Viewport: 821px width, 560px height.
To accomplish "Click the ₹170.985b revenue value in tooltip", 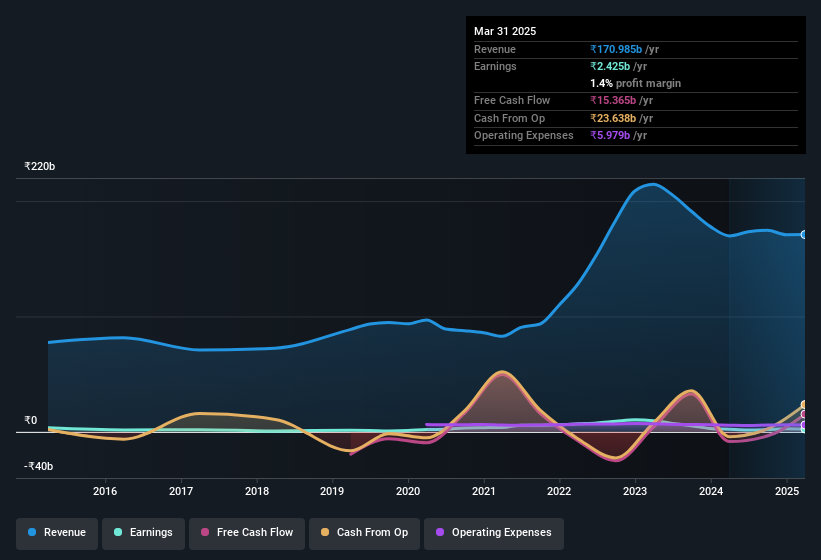I will pos(616,49).
